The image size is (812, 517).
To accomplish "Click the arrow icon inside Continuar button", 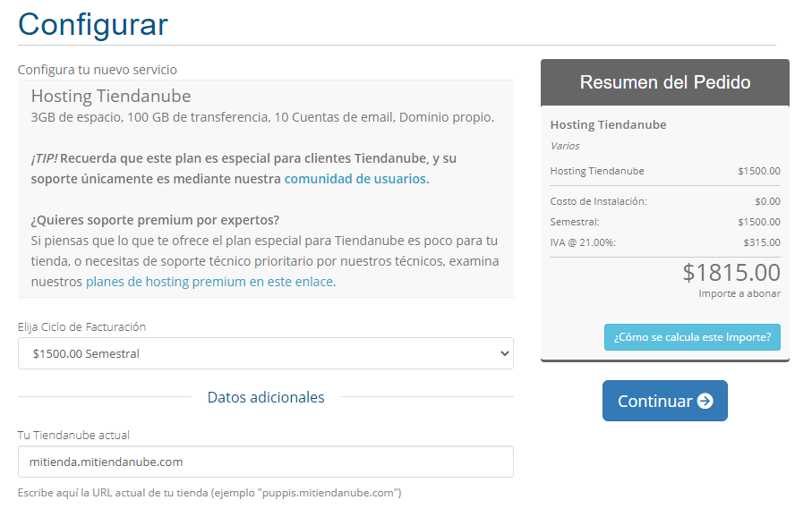I will pyautogui.click(x=705, y=402).
